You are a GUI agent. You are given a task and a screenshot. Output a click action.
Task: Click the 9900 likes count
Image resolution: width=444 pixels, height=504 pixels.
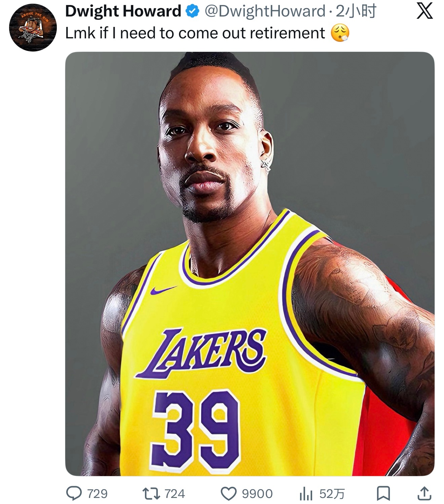coord(257,494)
